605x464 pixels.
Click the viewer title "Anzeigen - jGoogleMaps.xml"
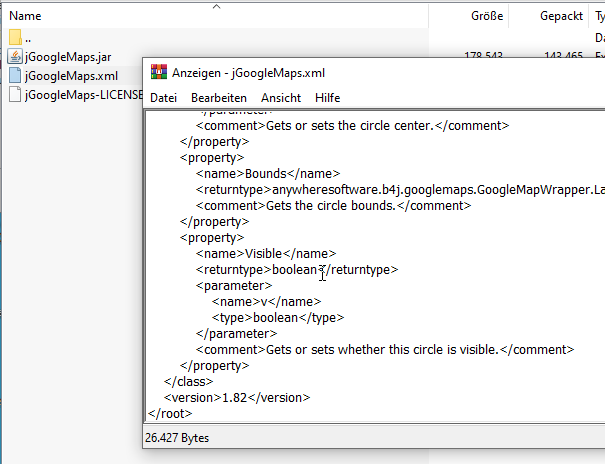tap(248, 72)
